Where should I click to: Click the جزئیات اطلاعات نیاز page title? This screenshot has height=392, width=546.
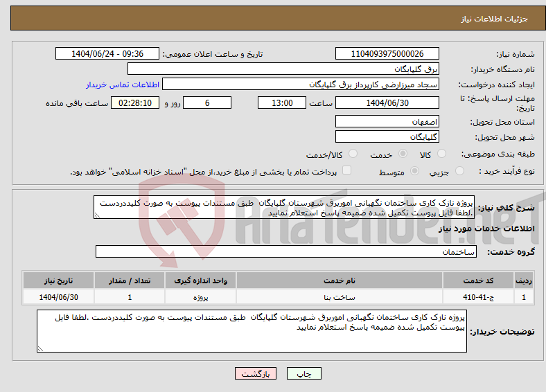pyautogui.click(x=495, y=19)
